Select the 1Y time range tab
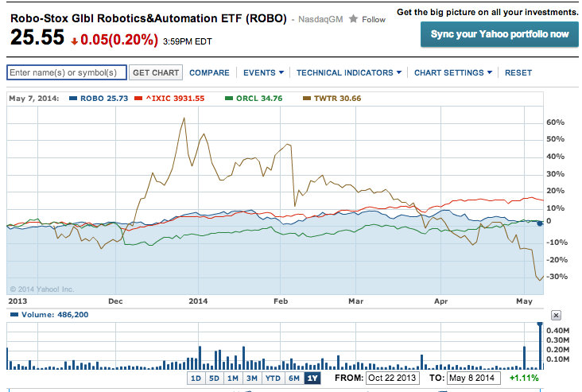 click(x=312, y=378)
